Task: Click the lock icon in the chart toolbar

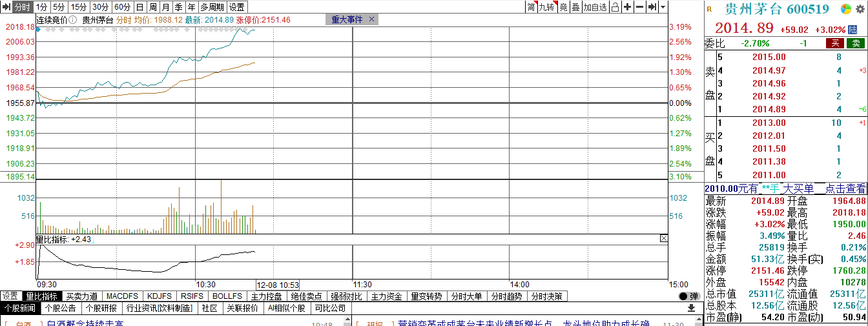Action: [615, 7]
